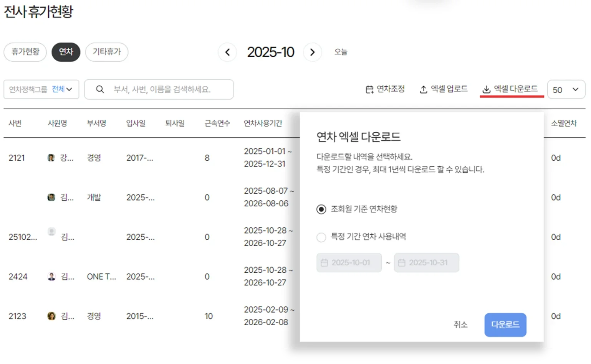The image size is (591, 364).
Task: Click the 엑셀 다운로드 download icon
Action: (487, 89)
